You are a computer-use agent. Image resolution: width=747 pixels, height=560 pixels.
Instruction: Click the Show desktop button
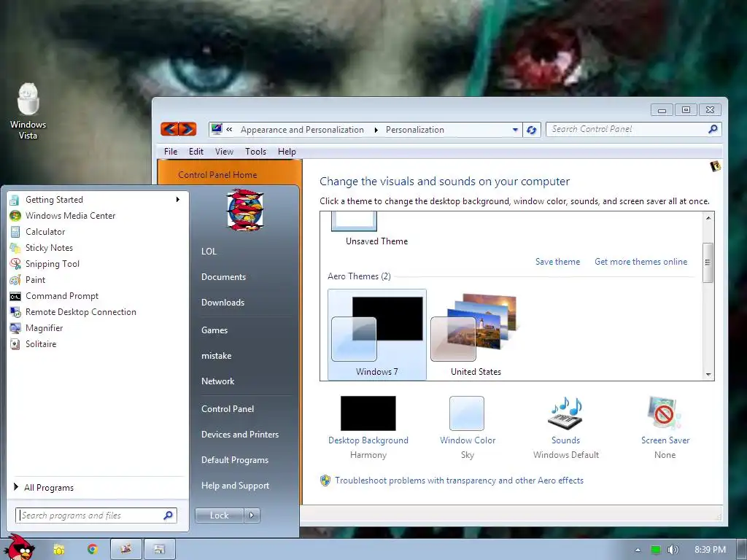742,550
